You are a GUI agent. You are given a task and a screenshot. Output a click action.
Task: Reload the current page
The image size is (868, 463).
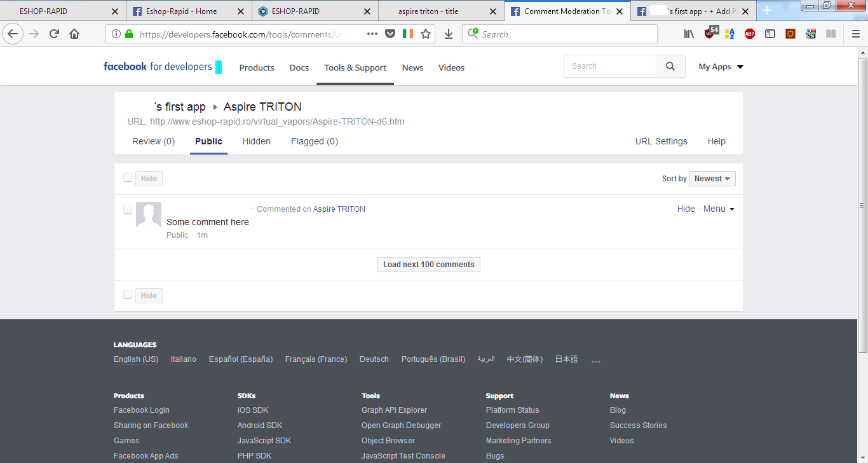pyautogui.click(x=54, y=34)
